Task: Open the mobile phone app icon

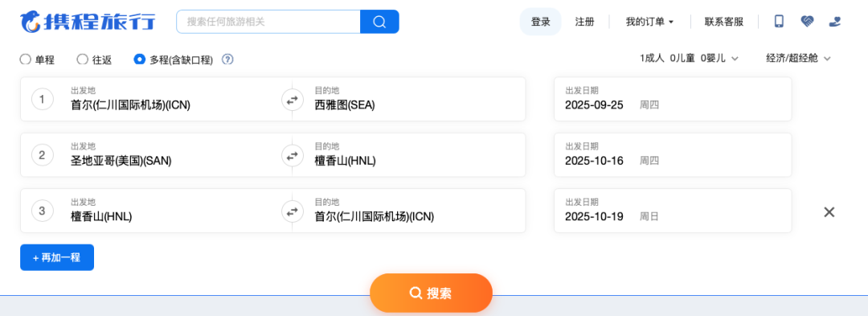Action: (779, 22)
